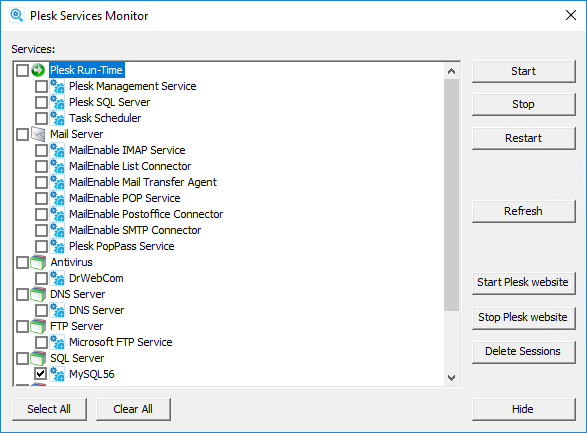This screenshot has height=433, width=587.
Task: Click the Restart button
Action: [x=523, y=138]
